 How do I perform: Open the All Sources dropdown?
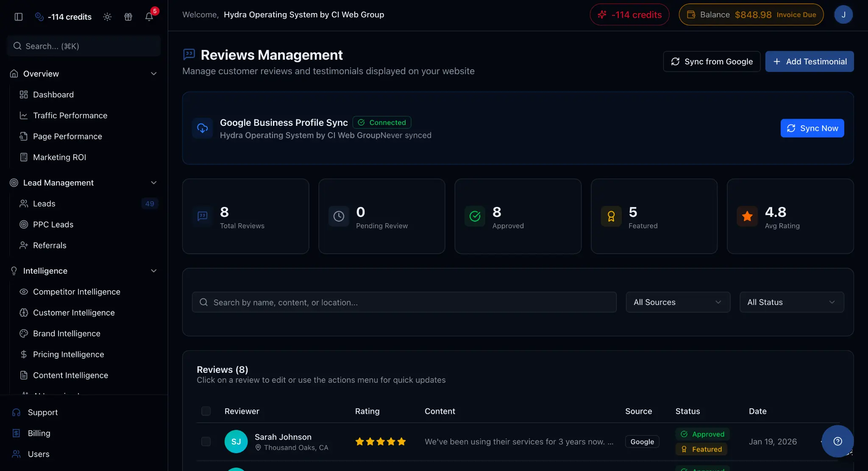tap(678, 302)
